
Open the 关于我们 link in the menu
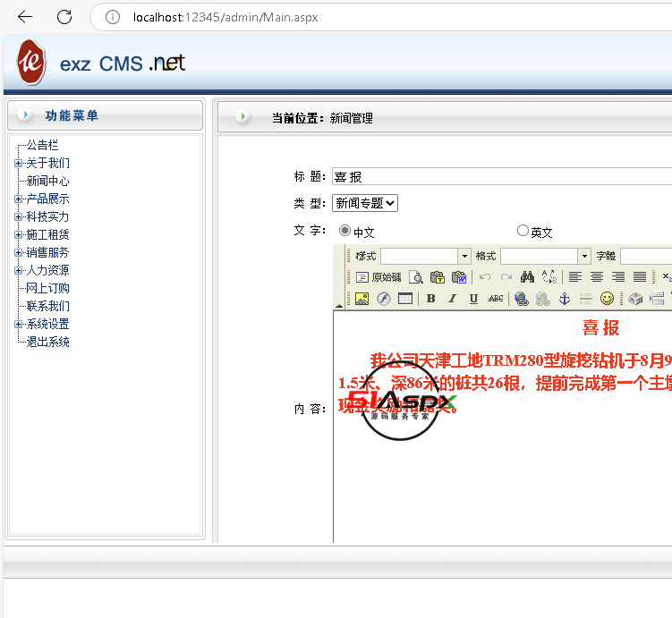click(x=47, y=163)
